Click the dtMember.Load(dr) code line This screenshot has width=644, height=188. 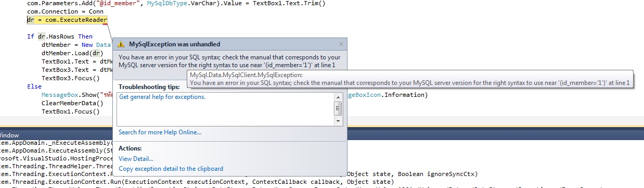click(72, 53)
